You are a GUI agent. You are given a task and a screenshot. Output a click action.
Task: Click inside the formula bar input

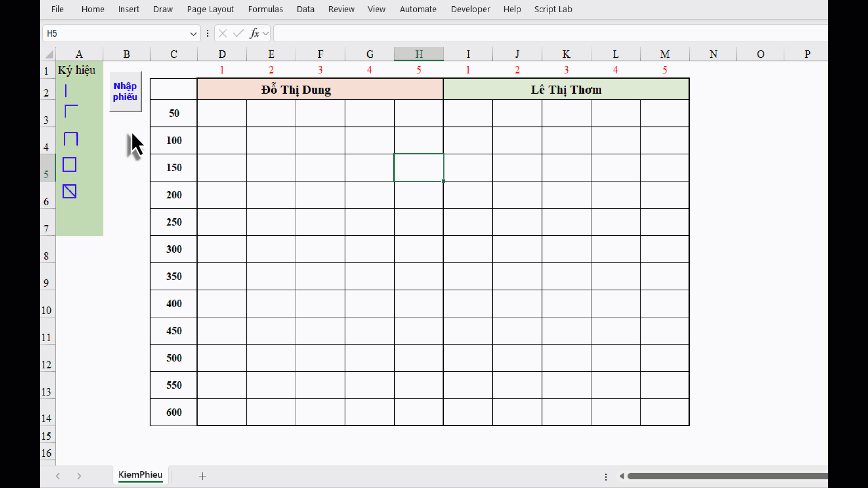point(542,33)
